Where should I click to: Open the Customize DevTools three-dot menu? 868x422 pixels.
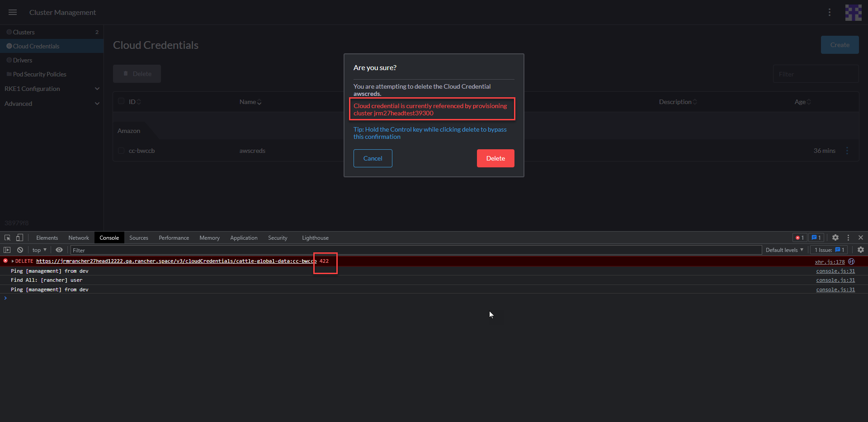pyautogui.click(x=848, y=237)
